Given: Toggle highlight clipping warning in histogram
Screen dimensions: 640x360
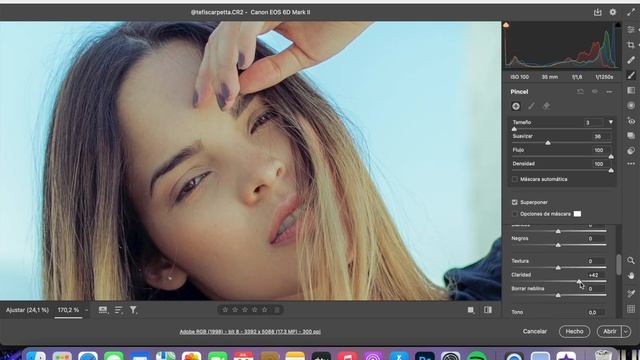Looking at the screenshot, I should pyautogui.click(x=618, y=25).
